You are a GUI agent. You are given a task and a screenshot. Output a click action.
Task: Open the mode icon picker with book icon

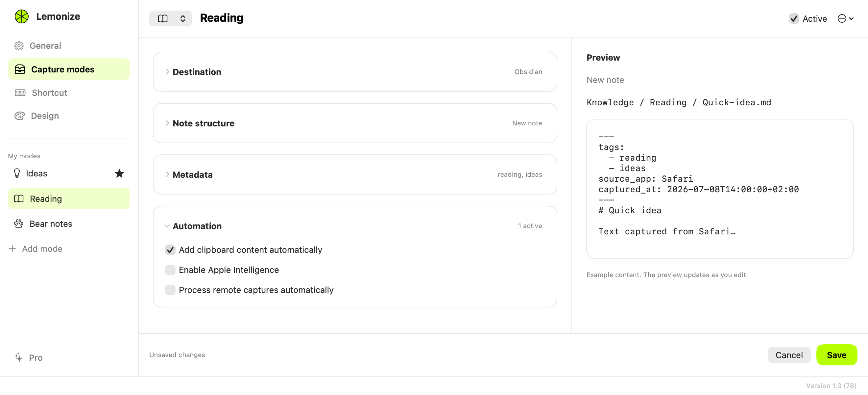click(171, 18)
